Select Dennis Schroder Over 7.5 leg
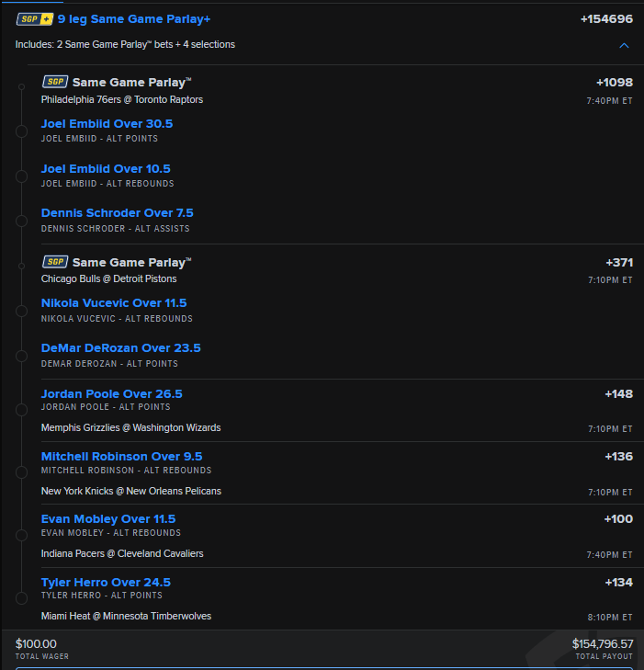The image size is (644, 670). [x=117, y=213]
